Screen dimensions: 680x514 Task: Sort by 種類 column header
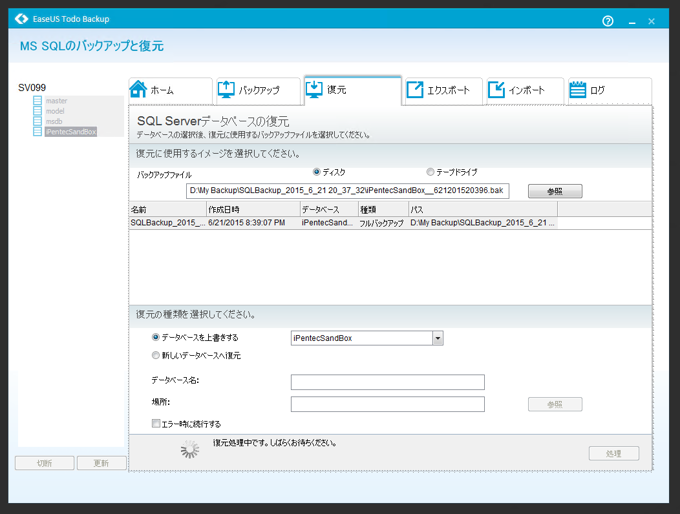[x=383, y=210]
